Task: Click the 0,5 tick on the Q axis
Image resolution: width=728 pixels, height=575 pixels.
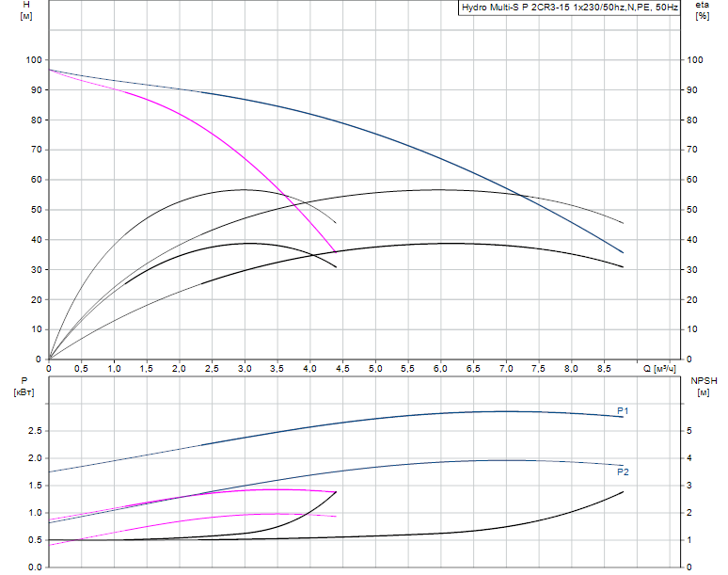Action: point(81,369)
